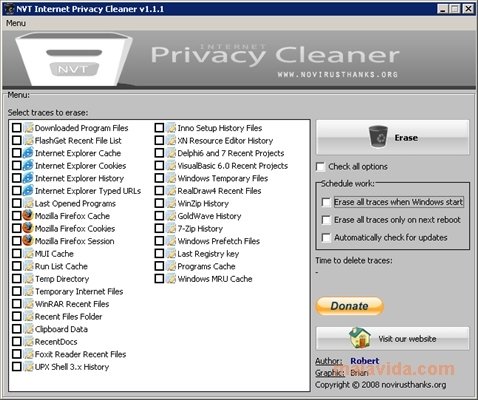Click the house icon on Visit our website
The height and width of the screenshot is (400, 478).
click(360, 338)
